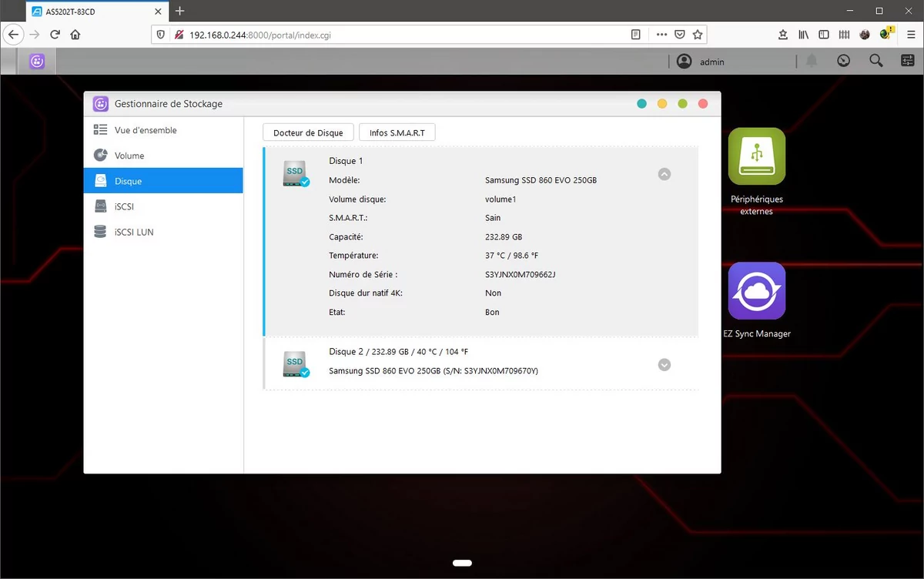This screenshot has height=579, width=924.
Task: Open the notifications bell
Action: [x=812, y=61]
